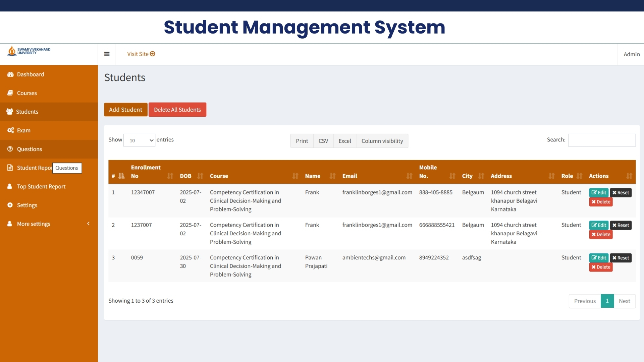Click inside the Search input field
Viewport: 644px width, 362px height.
click(601, 140)
